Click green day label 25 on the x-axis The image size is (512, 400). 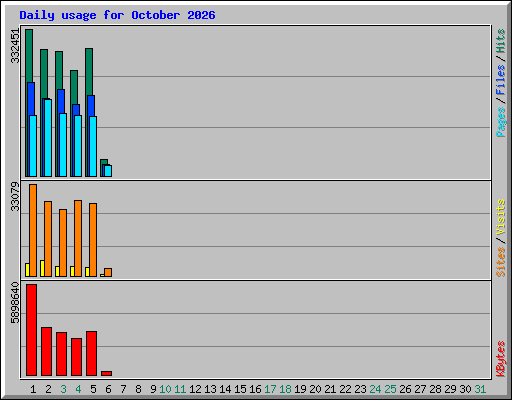pyautogui.click(x=390, y=389)
